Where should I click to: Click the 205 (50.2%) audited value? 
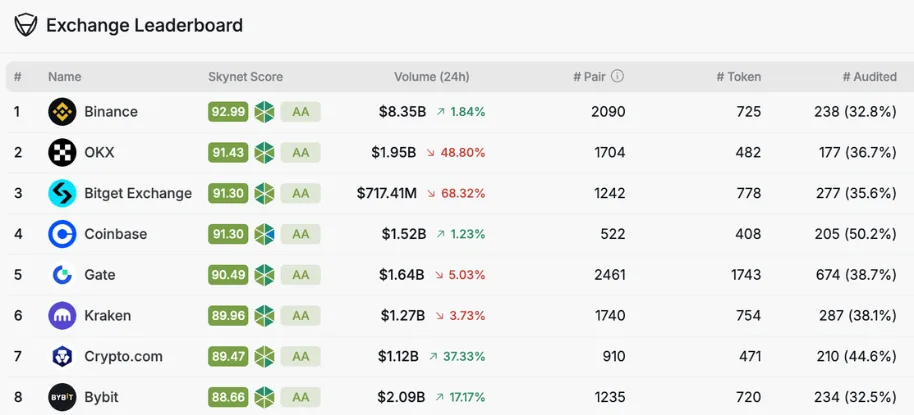click(856, 234)
